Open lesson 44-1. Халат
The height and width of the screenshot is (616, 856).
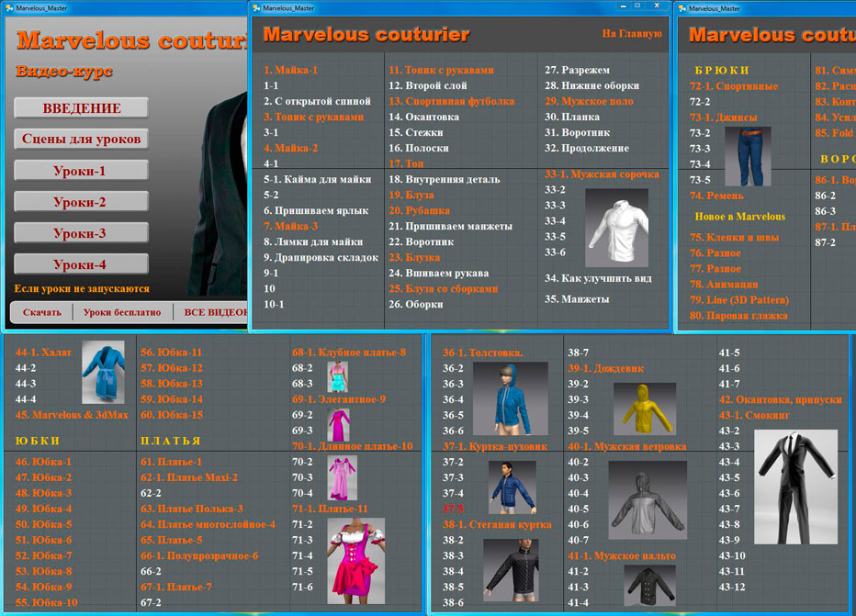tap(43, 353)
